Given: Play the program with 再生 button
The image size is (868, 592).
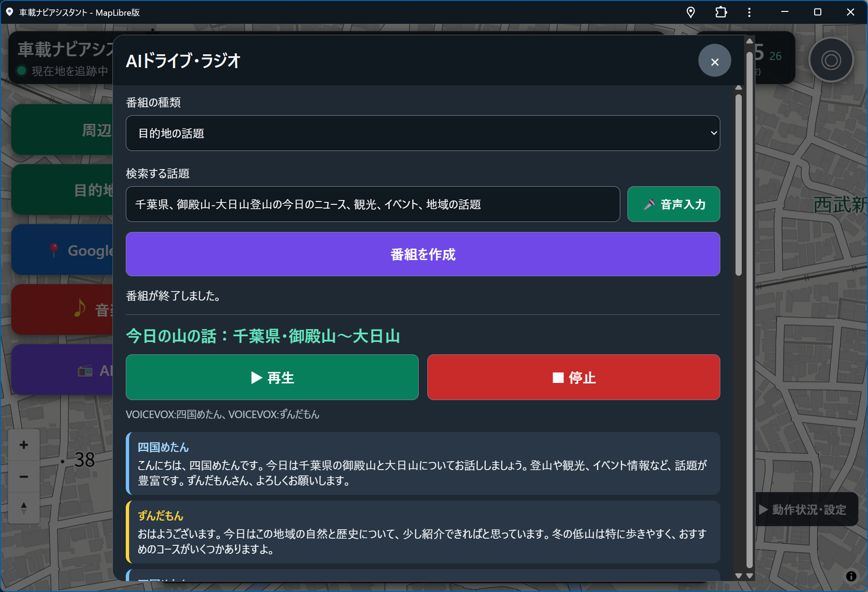Looking at the screenshot, I should 272,377.
